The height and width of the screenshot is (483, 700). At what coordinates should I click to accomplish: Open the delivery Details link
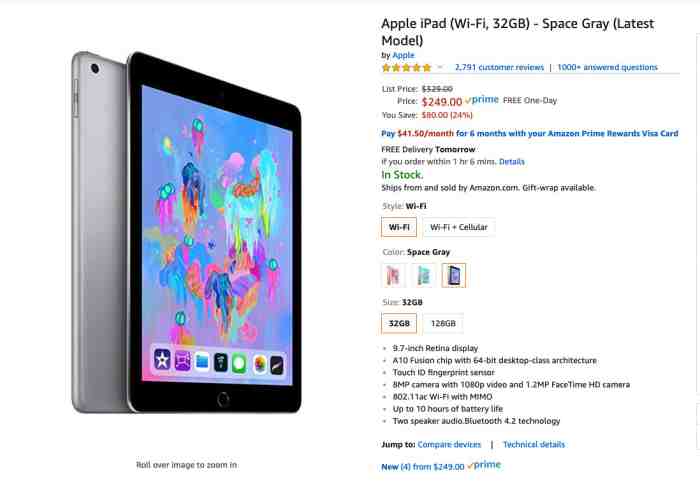pyautogui.click(x=512, y=162)
